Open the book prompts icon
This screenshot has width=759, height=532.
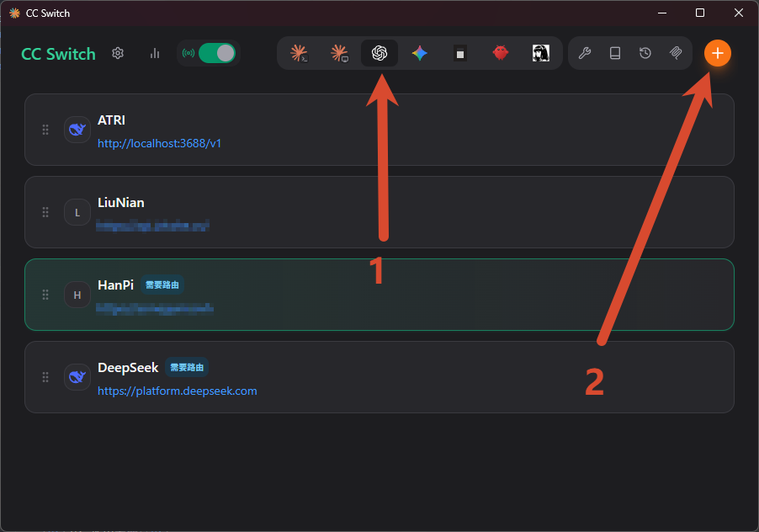(x=615, y=53)
